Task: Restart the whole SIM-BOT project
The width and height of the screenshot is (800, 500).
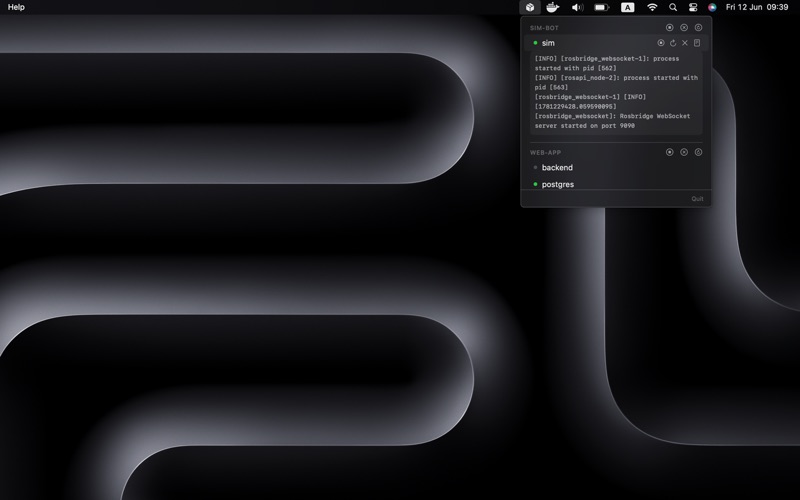Action: [x=698, y=28]
